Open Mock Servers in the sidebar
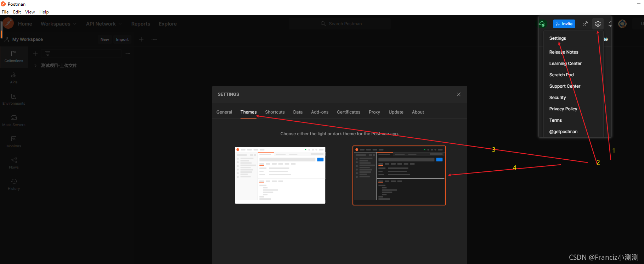The width and height of the screenshot is (644, 264). coord(14,121)
